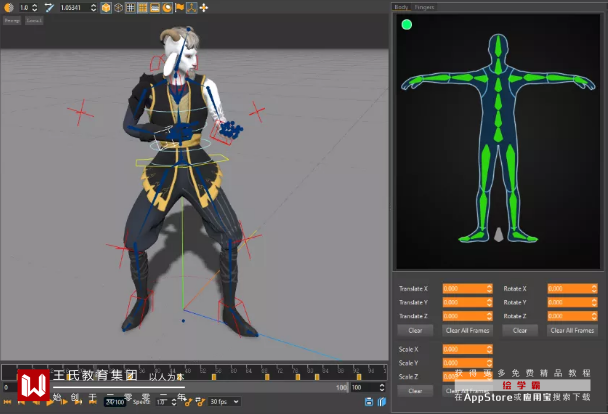
Task: Toggle the green circle in body picker
Action: coord(407,24)
